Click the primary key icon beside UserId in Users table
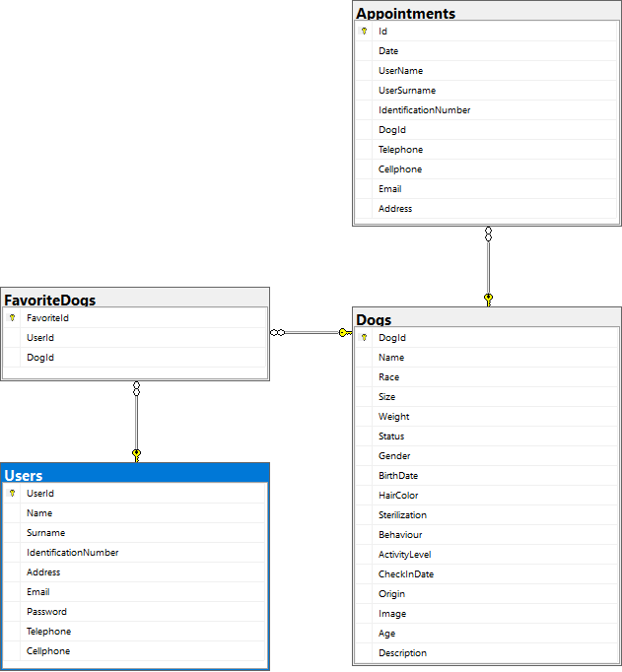The image size is (622, 672). [x=12, y=493]
